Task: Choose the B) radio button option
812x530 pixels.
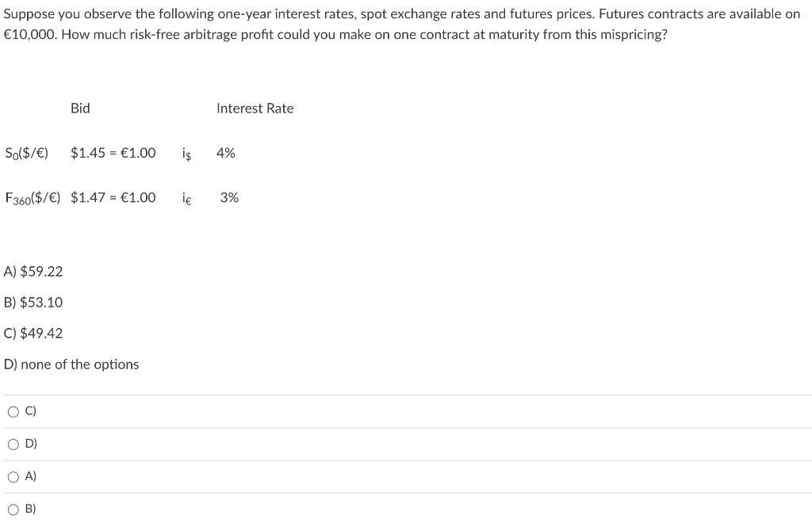Action: pos(13,510)
